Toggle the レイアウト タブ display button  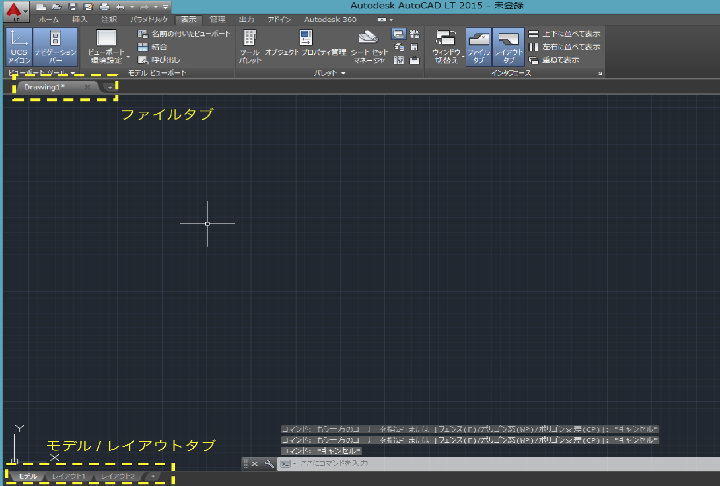click(x=508, y=47)
